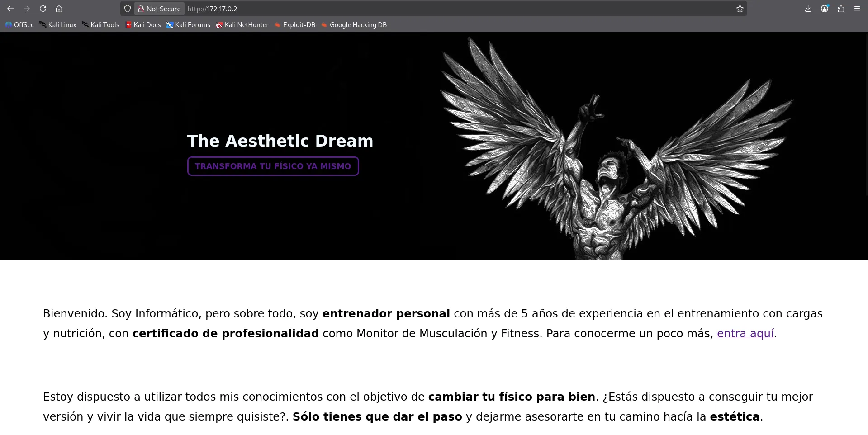Screen dimensions: 868x435
Task: Open the hamburger application menu
Action: tap(857, 9)
